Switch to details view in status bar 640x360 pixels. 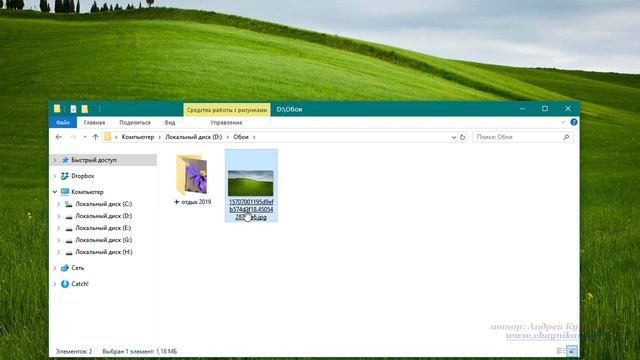561,351
